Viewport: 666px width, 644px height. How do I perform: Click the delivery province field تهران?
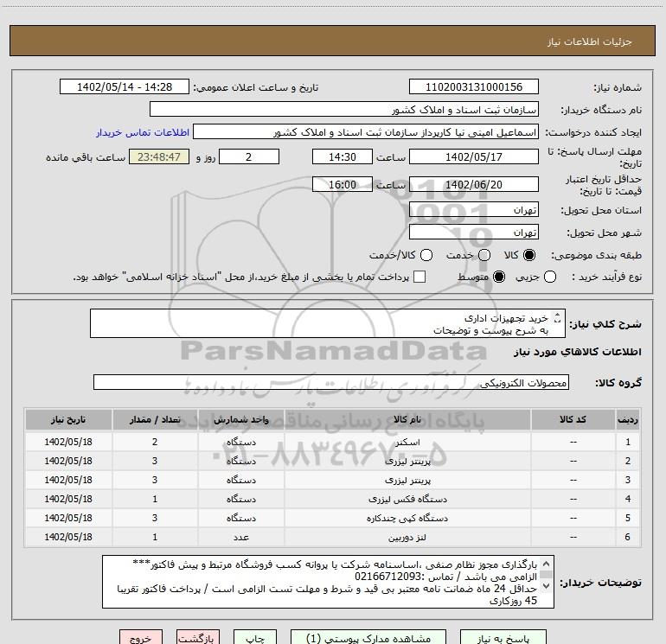(x=474, y=209)
